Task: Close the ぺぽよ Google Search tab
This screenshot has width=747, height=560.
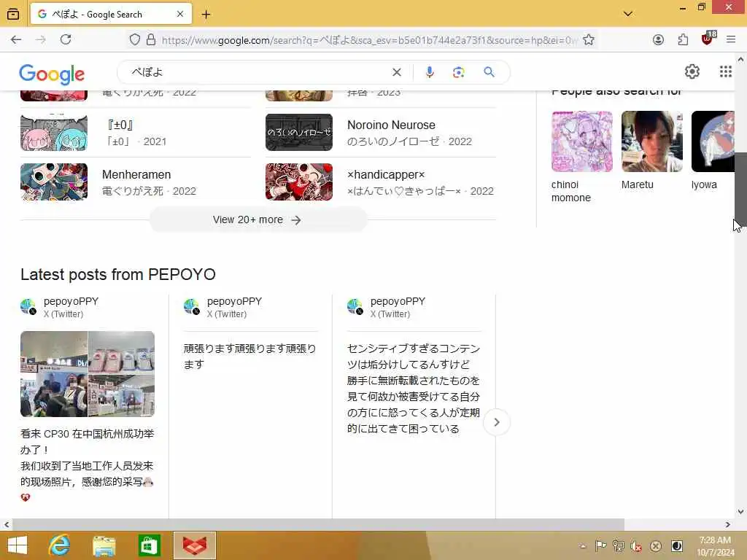Action: (x=180, y=15)
